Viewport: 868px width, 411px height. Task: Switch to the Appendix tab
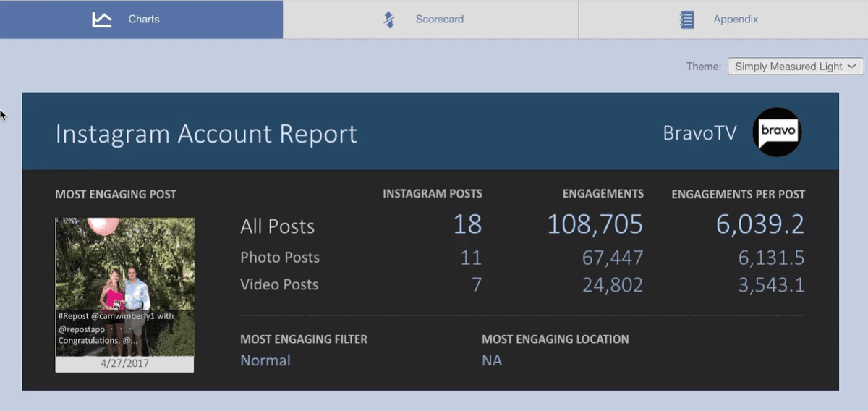tap(723, 20)
